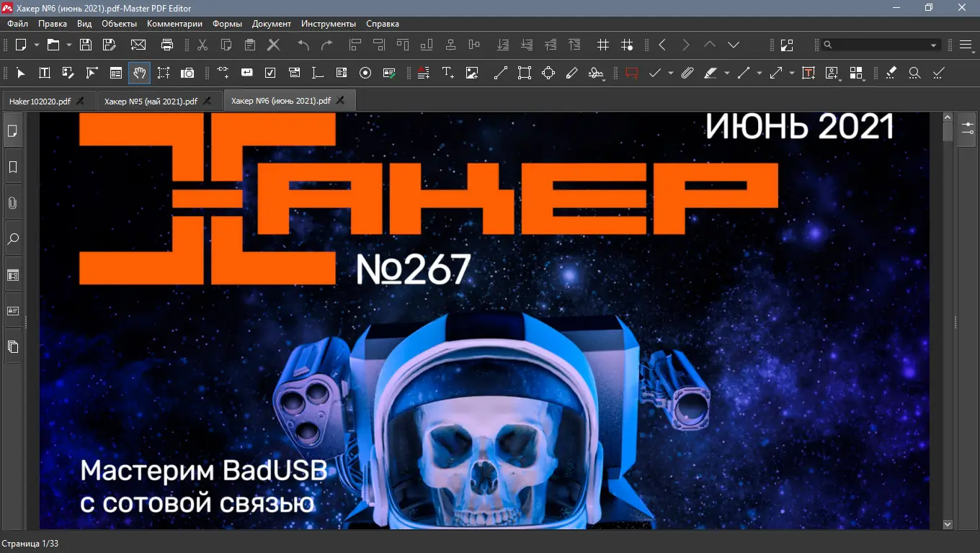Open the Комментарии menu

(175, 24)
